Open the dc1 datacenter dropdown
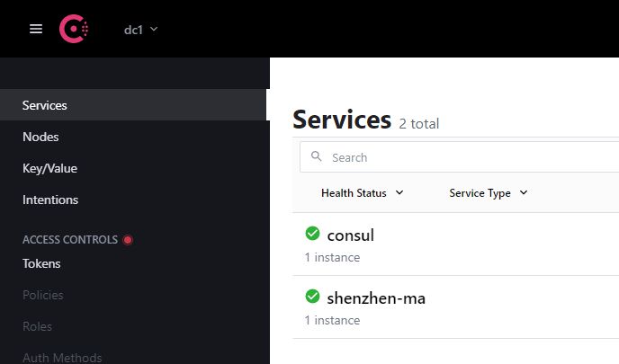Viewport: 619px width, 364px height. click(141, 30)
